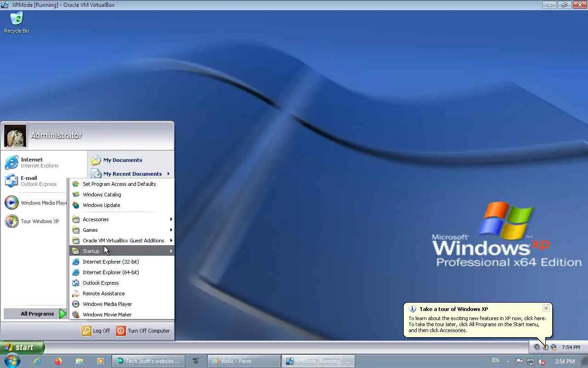
Task: Click Turn Off Computer button
Action: [143, 331]
